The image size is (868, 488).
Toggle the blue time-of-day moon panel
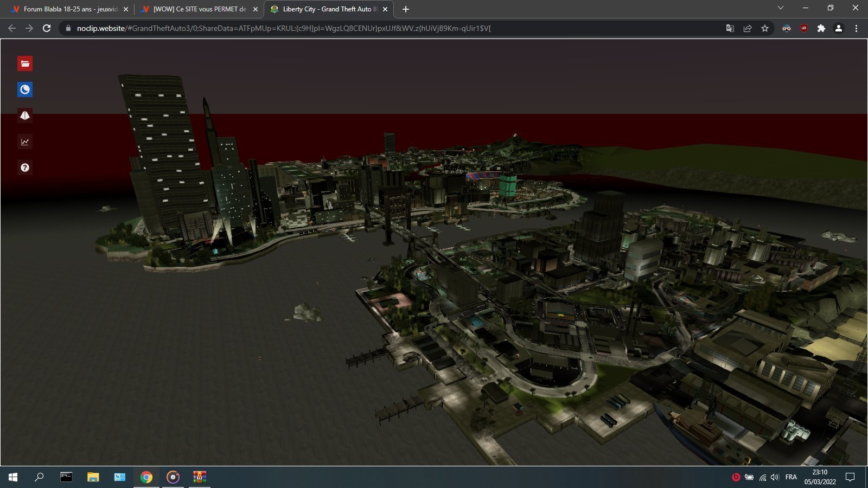[x=25, y=89]
